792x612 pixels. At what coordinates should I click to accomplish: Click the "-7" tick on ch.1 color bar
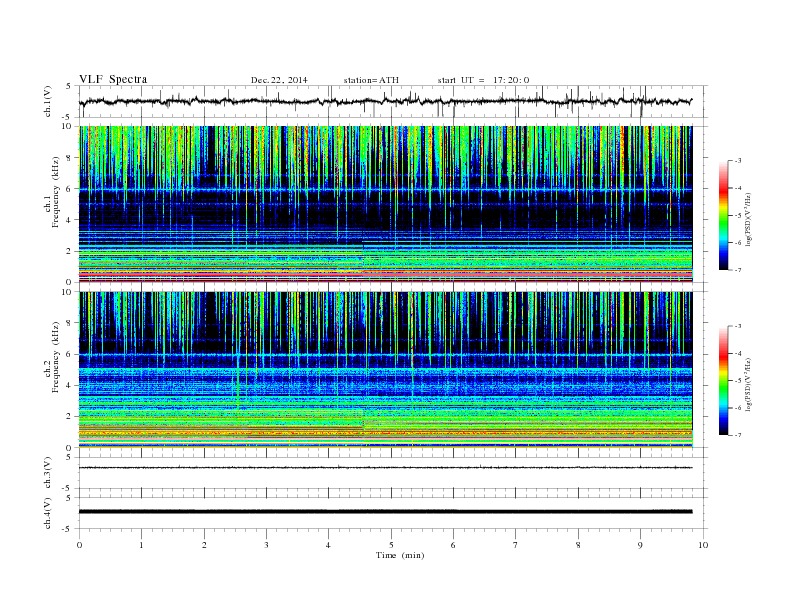click(738, 270)
